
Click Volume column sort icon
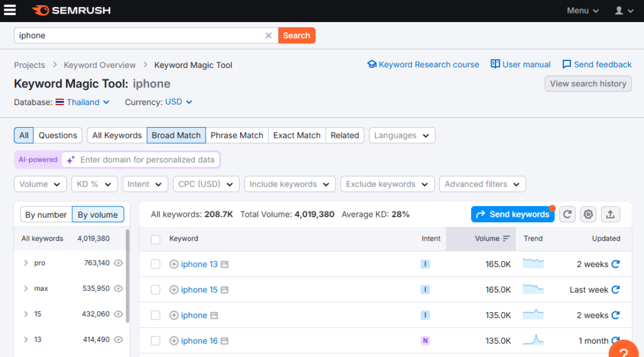pos(506,239)
